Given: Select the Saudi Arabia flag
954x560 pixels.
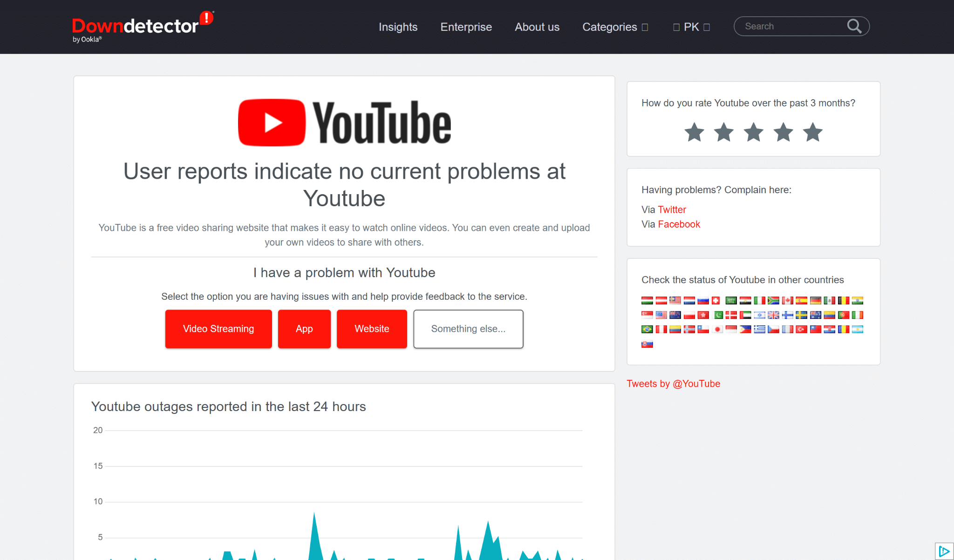Looking at the screenshot, I should coord(731,300).
